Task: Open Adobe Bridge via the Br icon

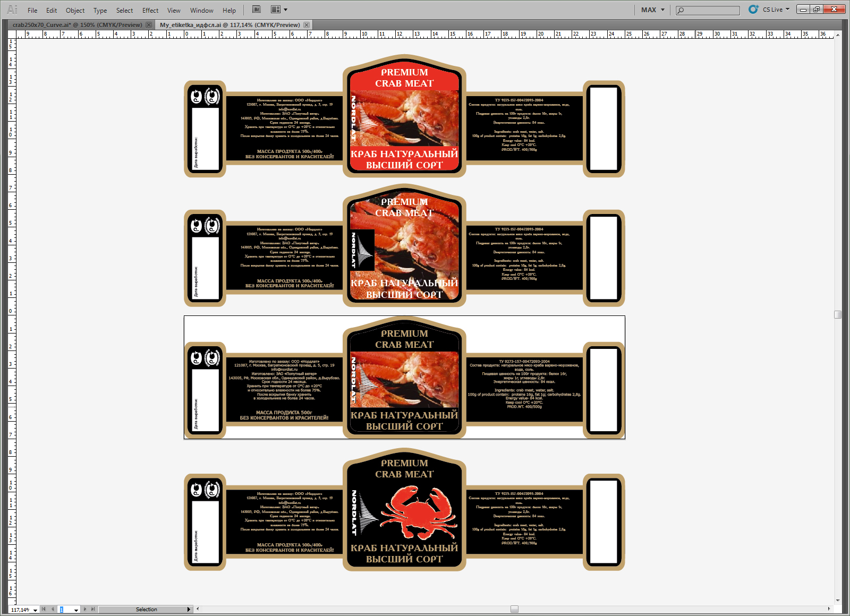Action: pyautogui.click(x=257, y=10)
